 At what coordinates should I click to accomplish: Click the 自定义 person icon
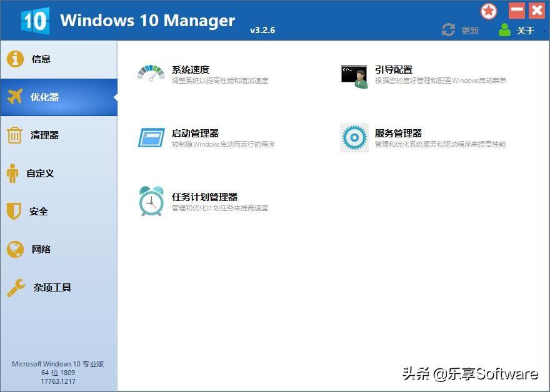click(12, 174)
